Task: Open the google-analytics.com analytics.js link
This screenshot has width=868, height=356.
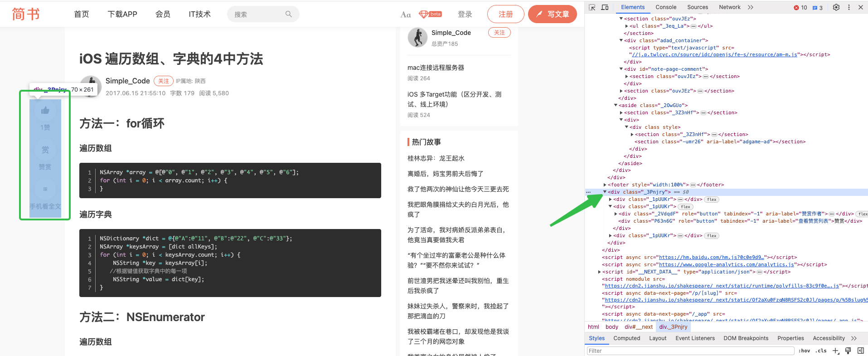Action: tap(727, 264)
